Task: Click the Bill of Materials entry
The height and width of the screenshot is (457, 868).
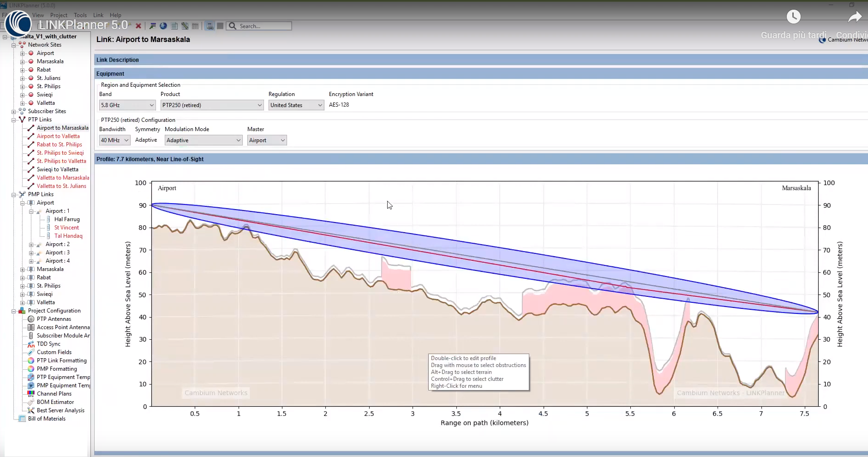Action: tap(46, 418)
